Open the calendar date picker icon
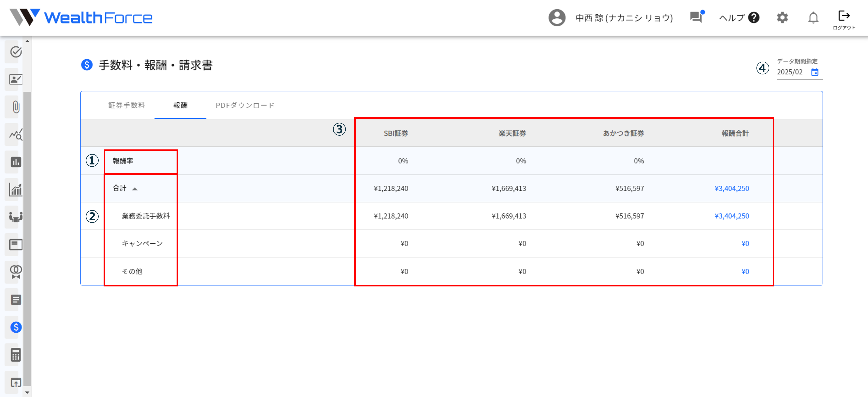Viewport: 868px width, 397px height. [814, 72]
